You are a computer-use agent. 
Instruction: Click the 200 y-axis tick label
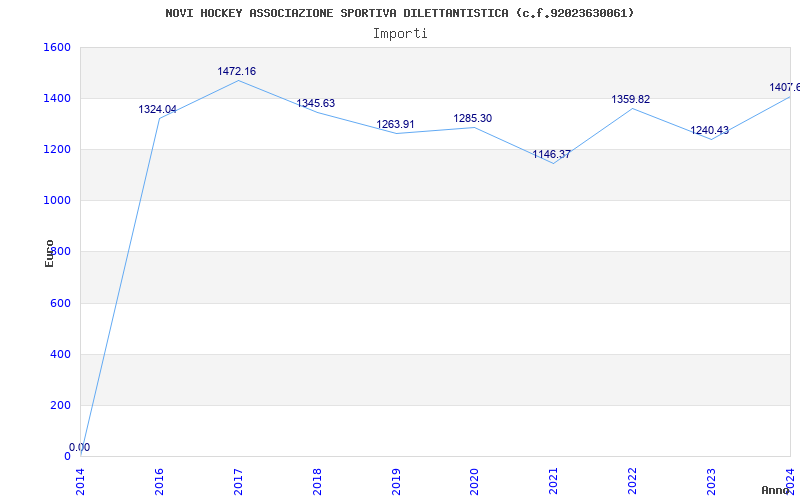(60, 405)
